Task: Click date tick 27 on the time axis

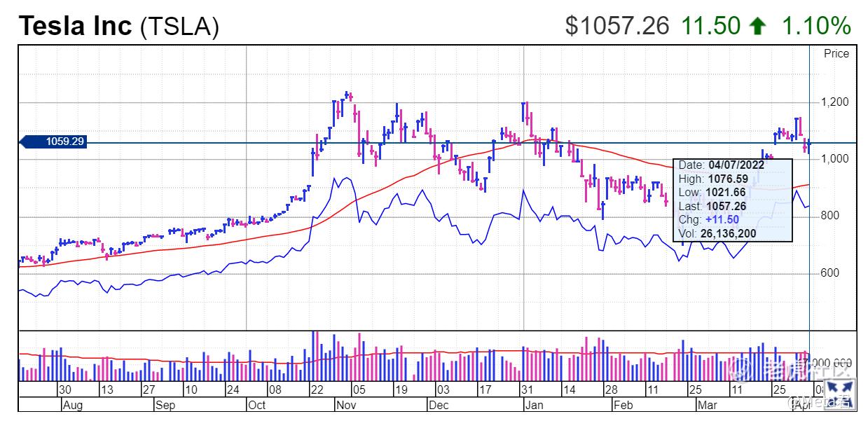Action: coord(148,389)
